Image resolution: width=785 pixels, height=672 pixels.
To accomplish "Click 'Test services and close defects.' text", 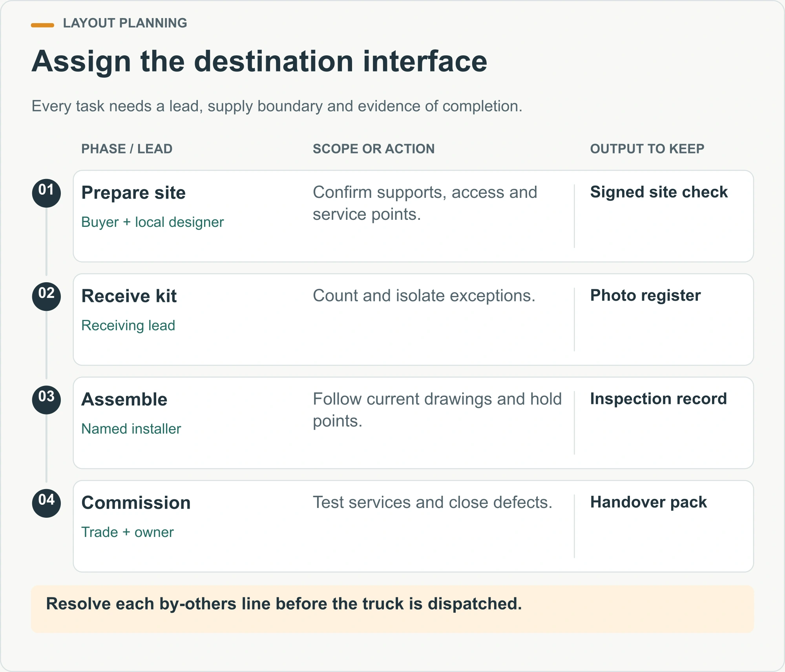I will 433,502.
